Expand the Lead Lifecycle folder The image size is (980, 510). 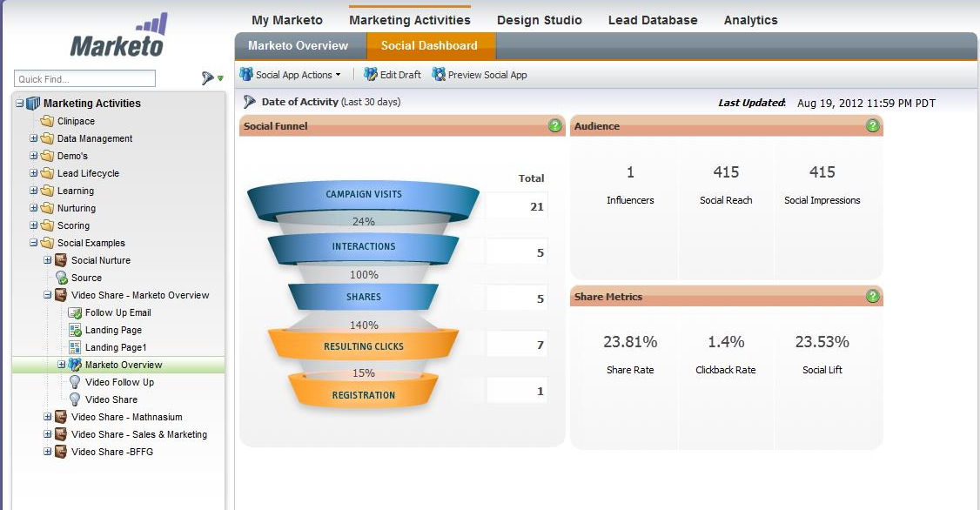(x=34, y=173)
